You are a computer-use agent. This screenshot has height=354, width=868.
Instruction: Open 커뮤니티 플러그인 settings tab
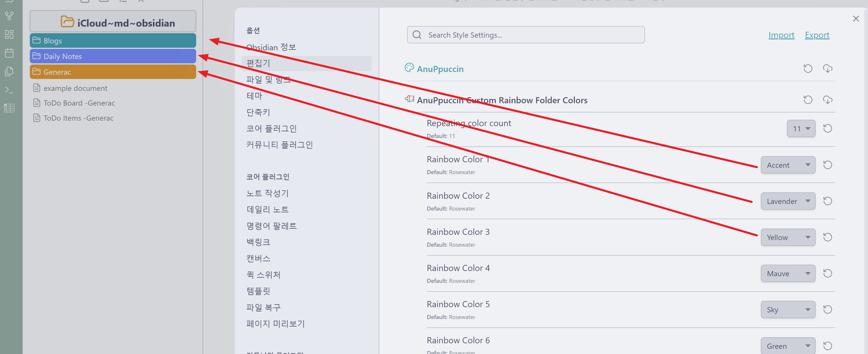279,145
